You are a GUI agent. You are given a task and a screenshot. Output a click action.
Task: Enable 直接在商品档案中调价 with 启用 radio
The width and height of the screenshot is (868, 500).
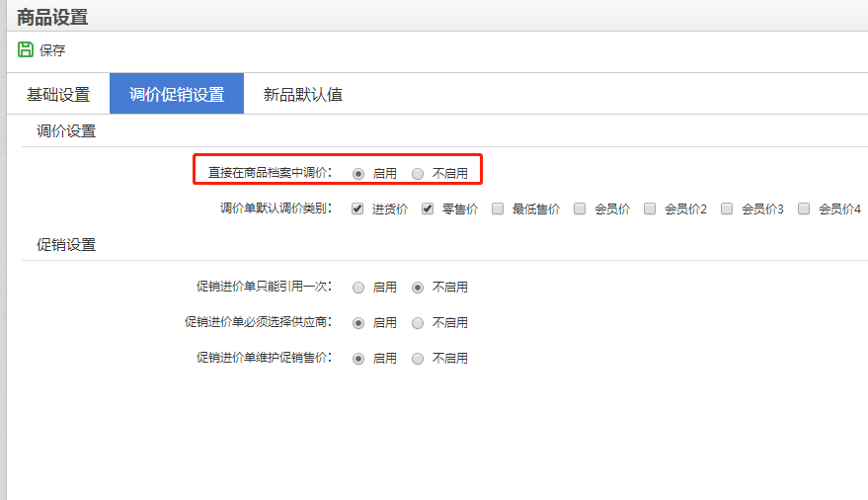click(x=358, y=174)
